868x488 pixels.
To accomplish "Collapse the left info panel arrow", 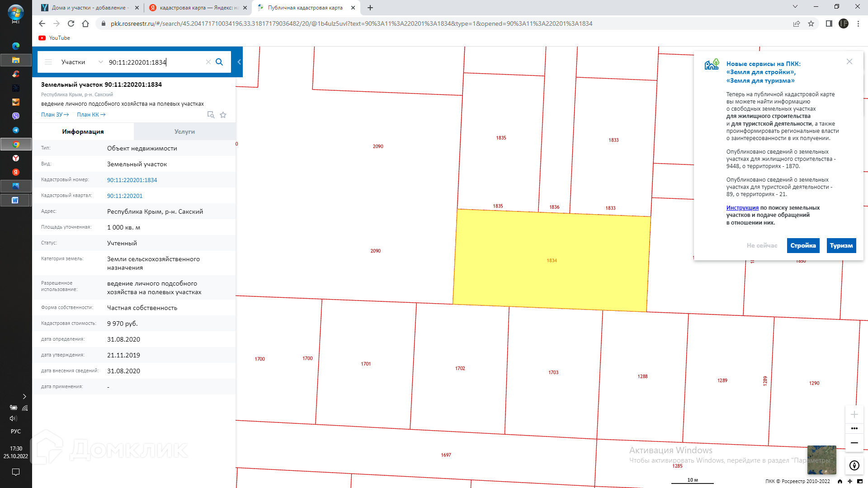I will click(239, 62).
